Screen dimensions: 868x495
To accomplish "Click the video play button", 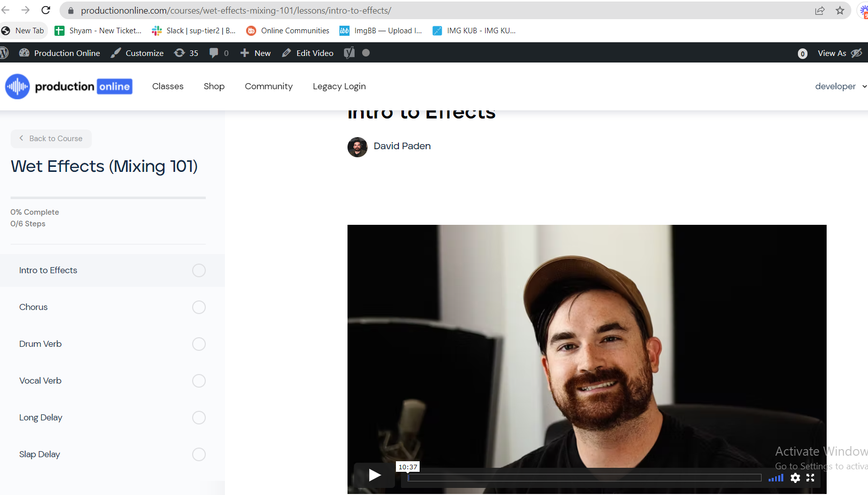I will [x=374, y=475].
